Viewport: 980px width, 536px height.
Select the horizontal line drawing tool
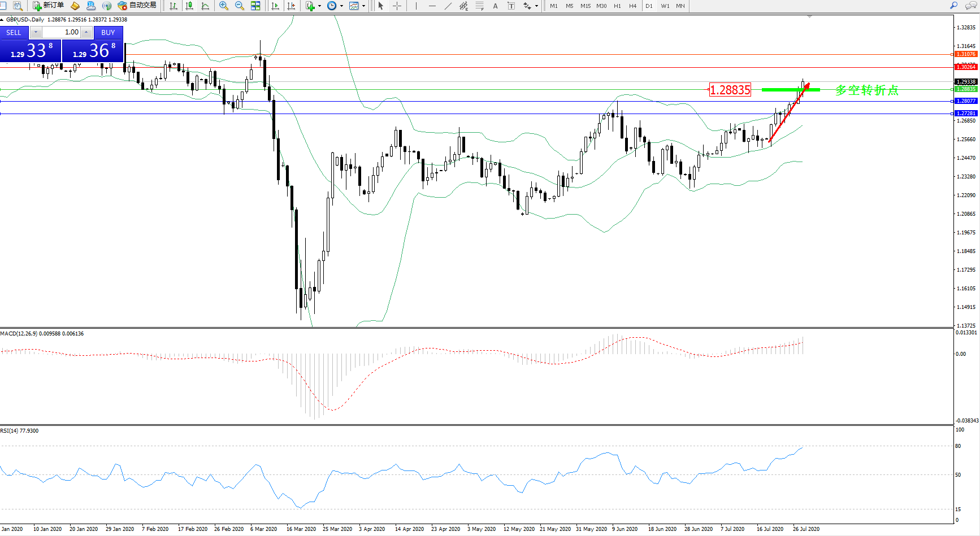pyautogui.click(x=432, y=6)
